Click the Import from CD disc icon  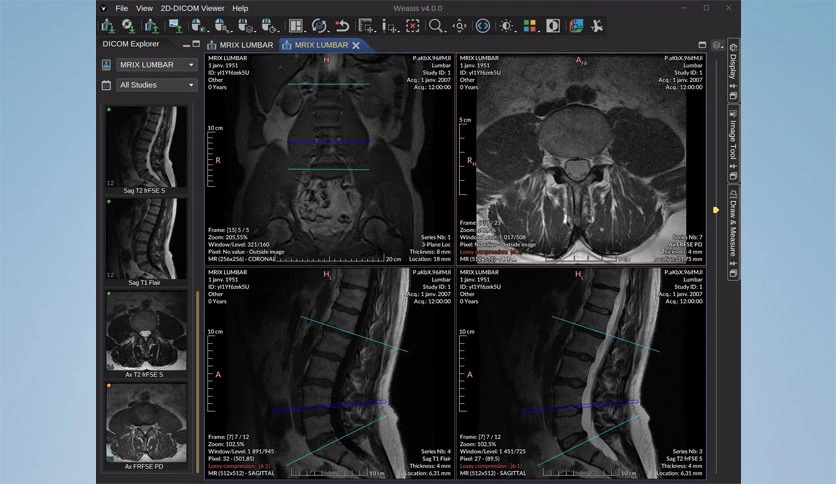click(128, 26)
